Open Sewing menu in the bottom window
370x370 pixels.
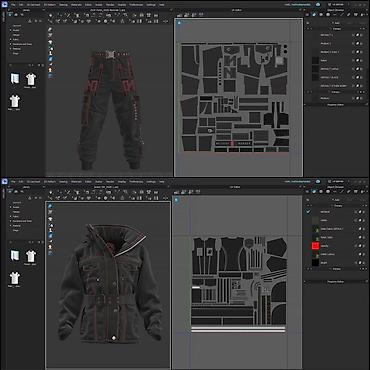tap(63, 182)
